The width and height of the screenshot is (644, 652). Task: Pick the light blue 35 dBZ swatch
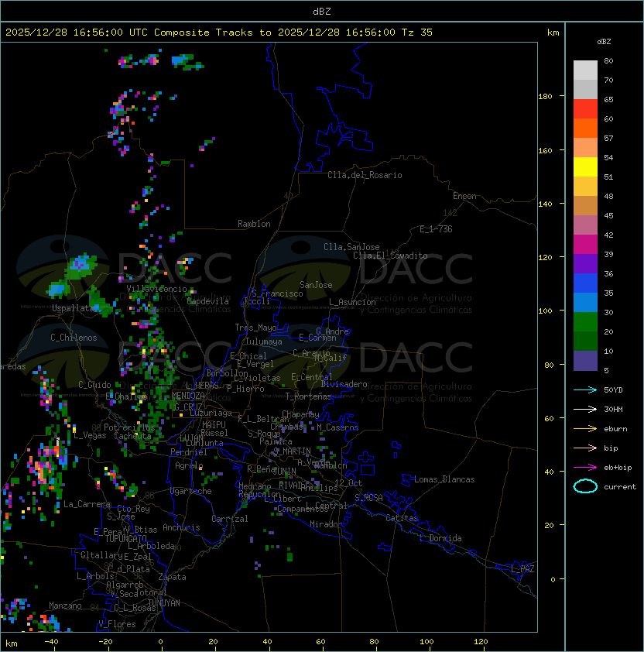pos(585,303)
